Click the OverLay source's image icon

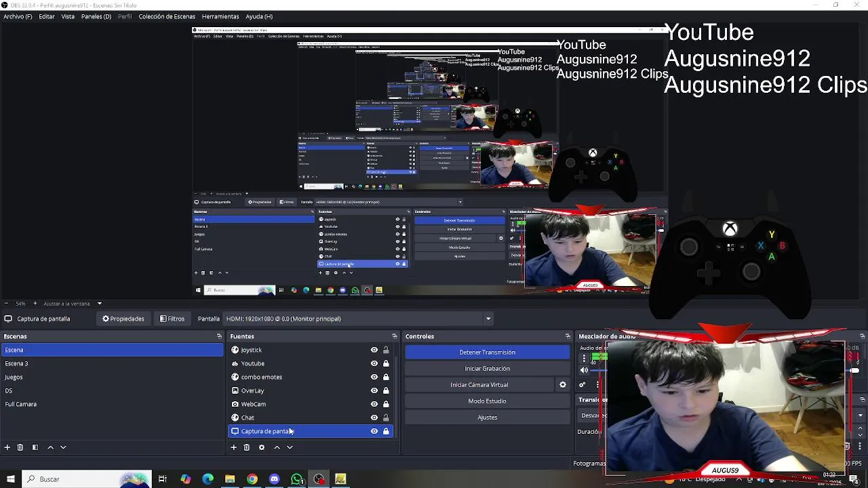235,390
